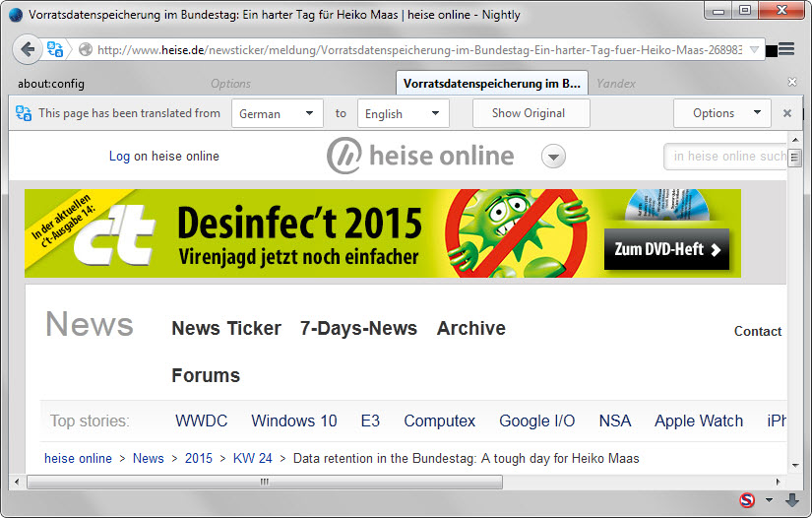Viewport: 812px width, 518px height.
Task: Open the E3 top story
Action: click(370, 421)
